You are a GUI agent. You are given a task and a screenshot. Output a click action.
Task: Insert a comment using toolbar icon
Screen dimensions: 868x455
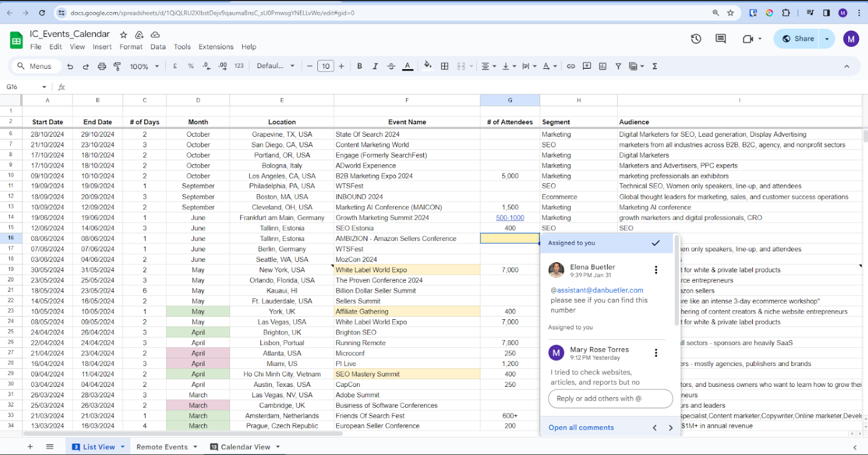pyautogui.click(x=587, y=66)
